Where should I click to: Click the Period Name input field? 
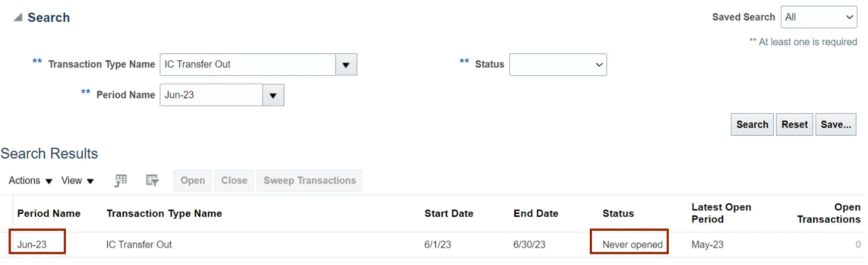pyautogui.click(x=211, y=96)
